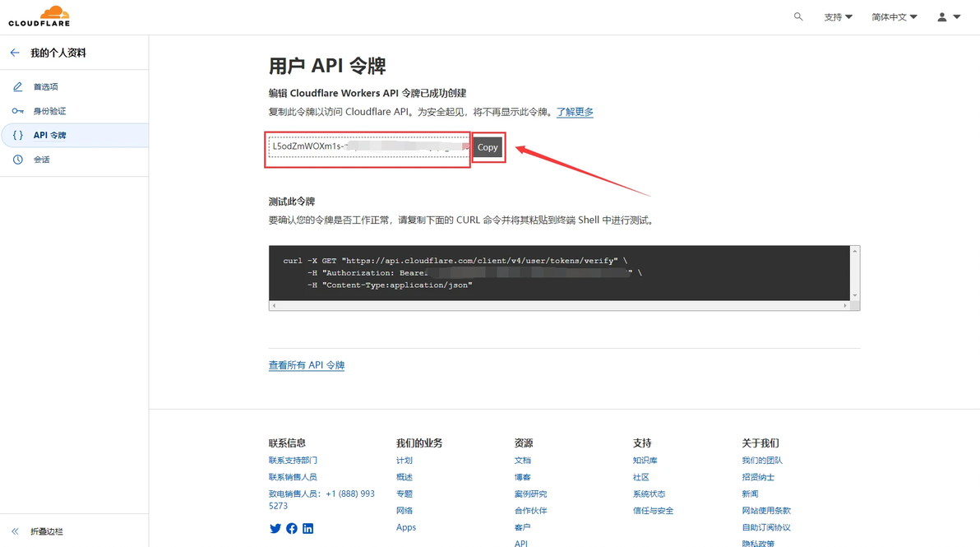Open 社区 footer link
This screenshot has height=547, width=980.
[x=641, y=477]
